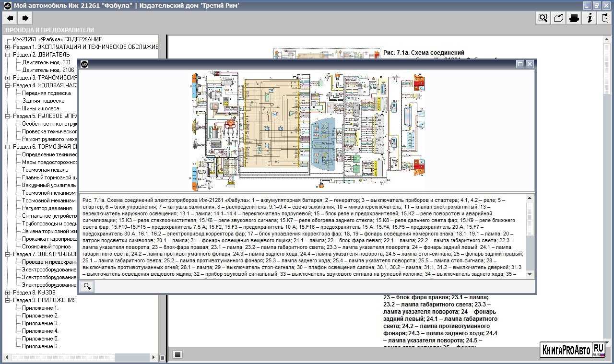
Task: Click the stacked folders toolbar icon
Action: pos(558,18)
